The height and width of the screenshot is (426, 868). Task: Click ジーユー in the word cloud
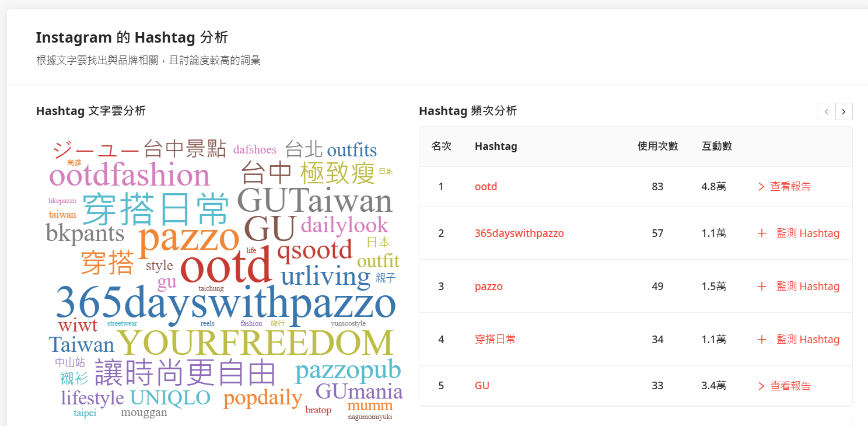pos(96,149)
